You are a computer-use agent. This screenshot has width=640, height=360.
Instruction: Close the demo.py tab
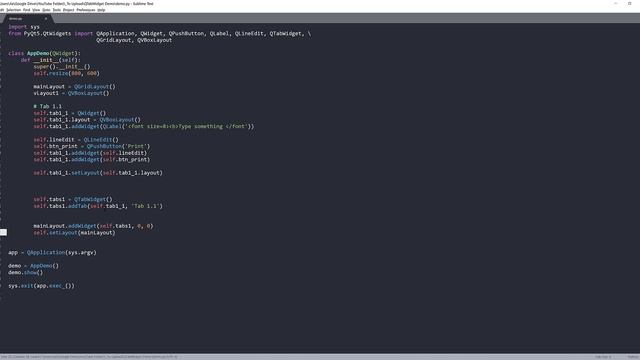tap(46, 18)
